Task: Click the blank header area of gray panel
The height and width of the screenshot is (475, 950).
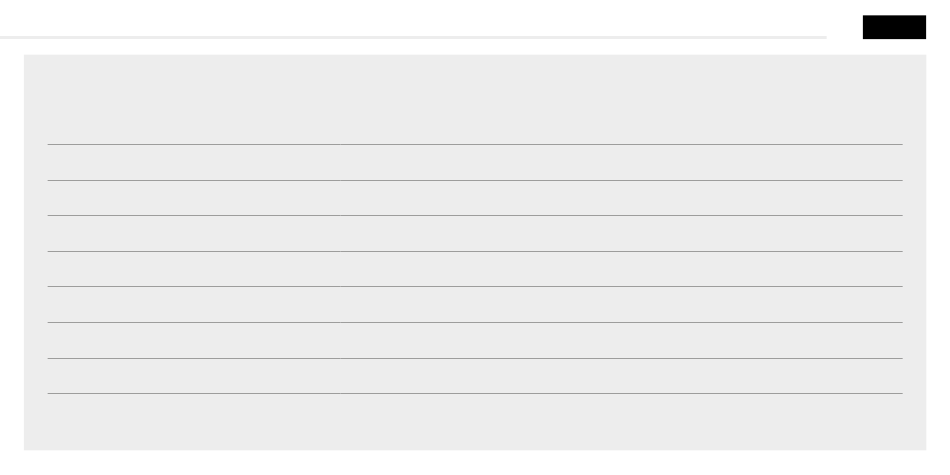Action: pos(474,100)
